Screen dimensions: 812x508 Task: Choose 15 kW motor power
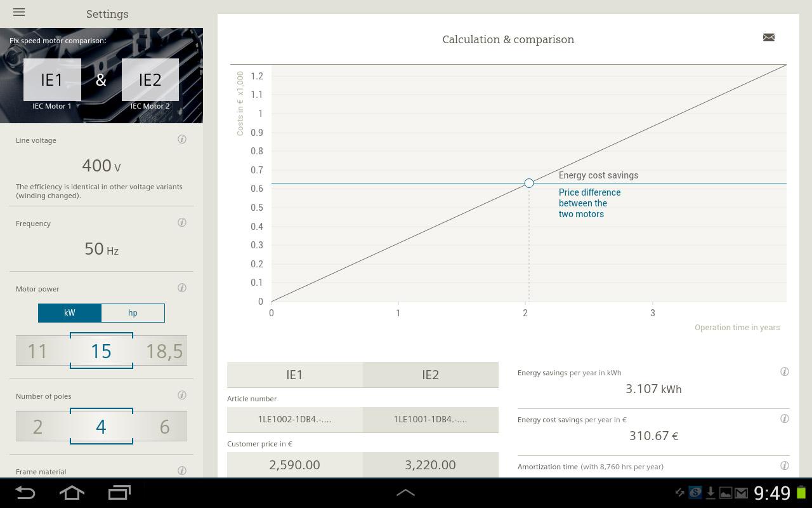pos(101,351)
